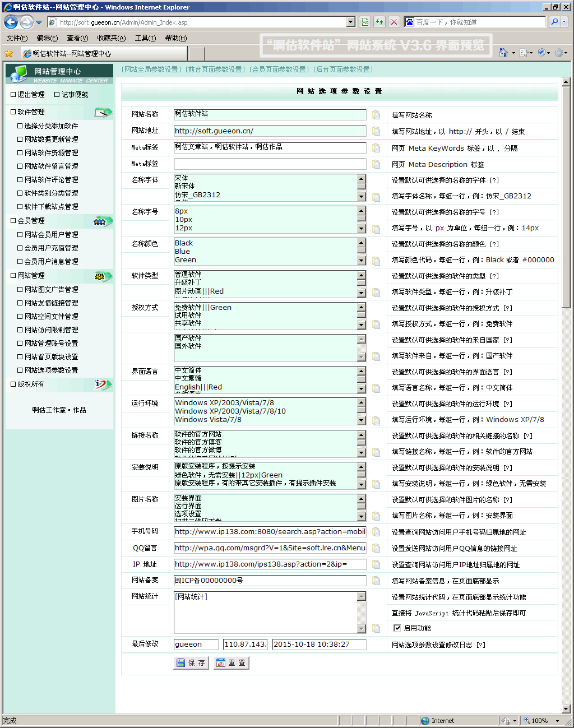This screenshot has width=574, height=728.
Task: Click the green Refresh page icon
Action: coord(379,22)
